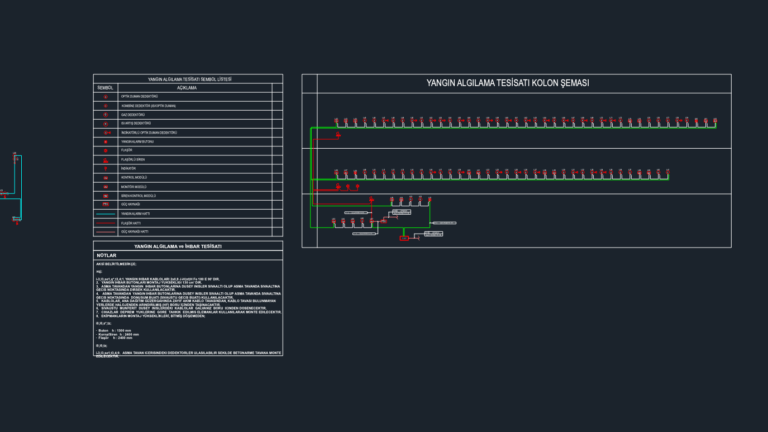Select the Flaşörlü Siren symbol in legend
768x432 pixels.
pyautogui.click(x=105, y=160)
